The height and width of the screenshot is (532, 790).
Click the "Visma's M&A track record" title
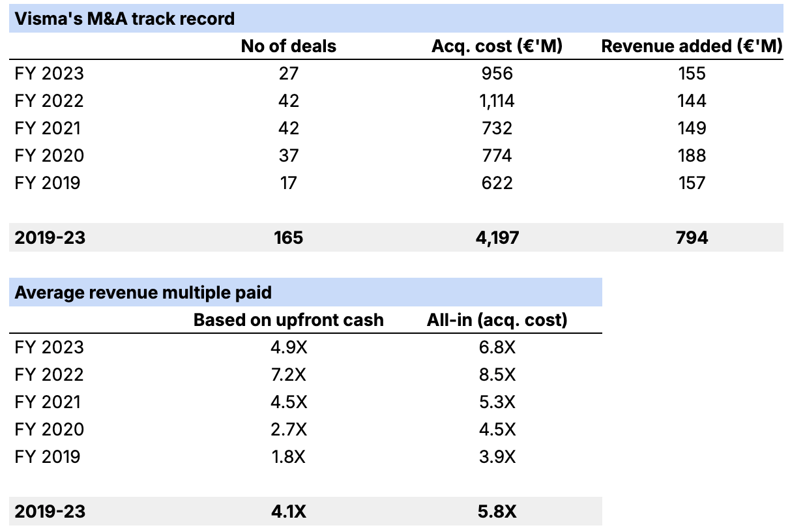click(124, 18)
